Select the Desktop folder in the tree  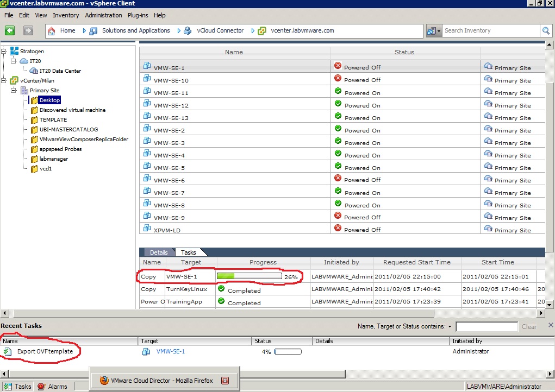(x=50, y=100)
